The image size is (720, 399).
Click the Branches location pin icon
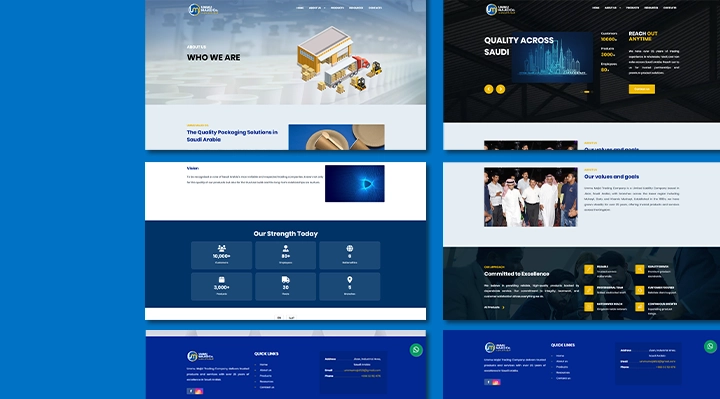(x=350, y=280)
